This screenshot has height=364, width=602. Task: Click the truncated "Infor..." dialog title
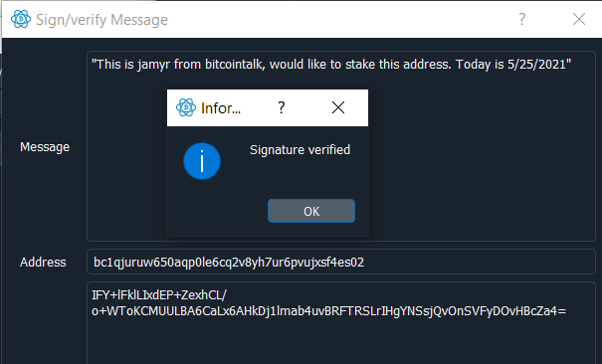(221, 108)
